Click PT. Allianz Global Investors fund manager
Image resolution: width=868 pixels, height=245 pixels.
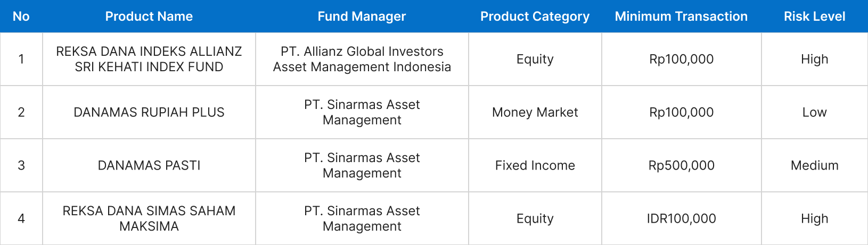point(362,59)
